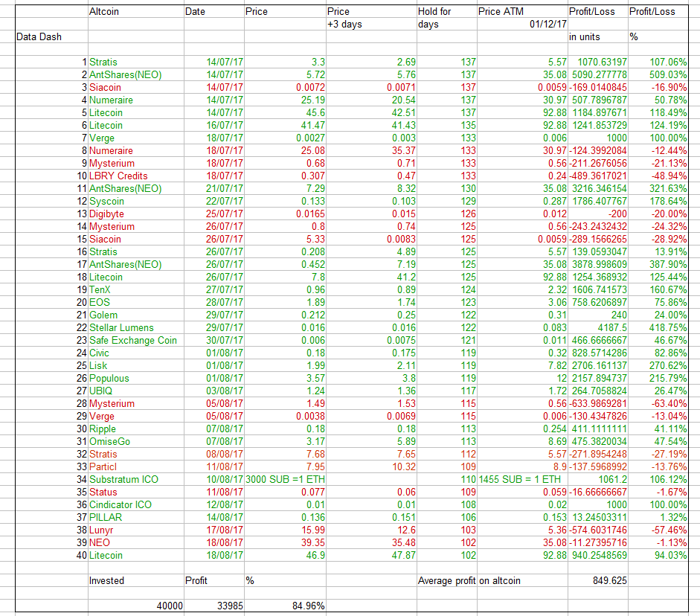
Task: Click the 'LBRY Credits' cell
Action: (136, 176)
